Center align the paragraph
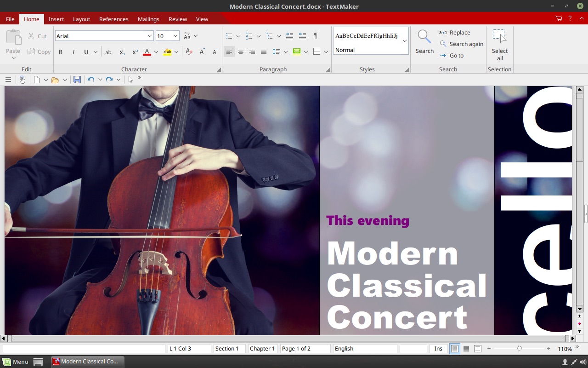588x368 pixels. coord(241,52)
